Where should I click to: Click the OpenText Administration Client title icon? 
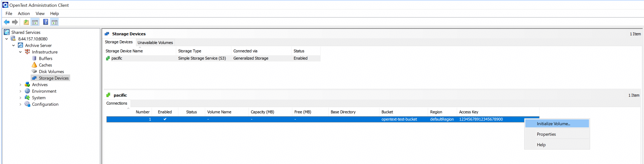tap(5, 5)
